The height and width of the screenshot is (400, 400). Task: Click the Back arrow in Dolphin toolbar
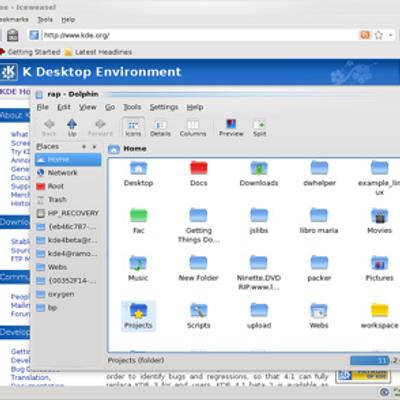tap(49, 128)
